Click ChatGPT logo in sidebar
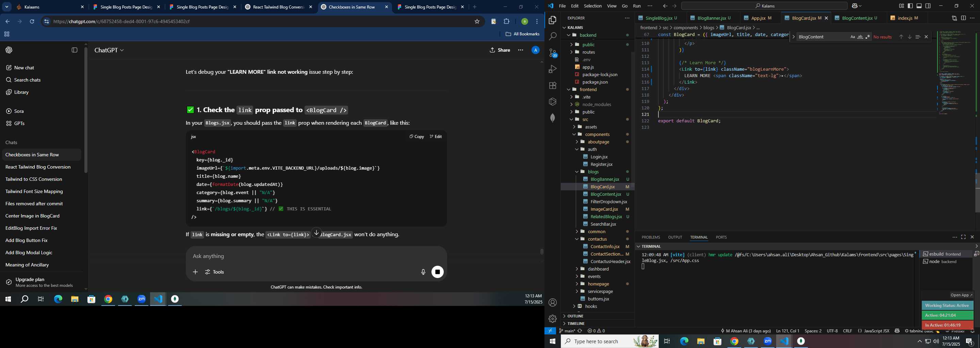This screenshot has height=348, width=980. [x=9, y=50]
